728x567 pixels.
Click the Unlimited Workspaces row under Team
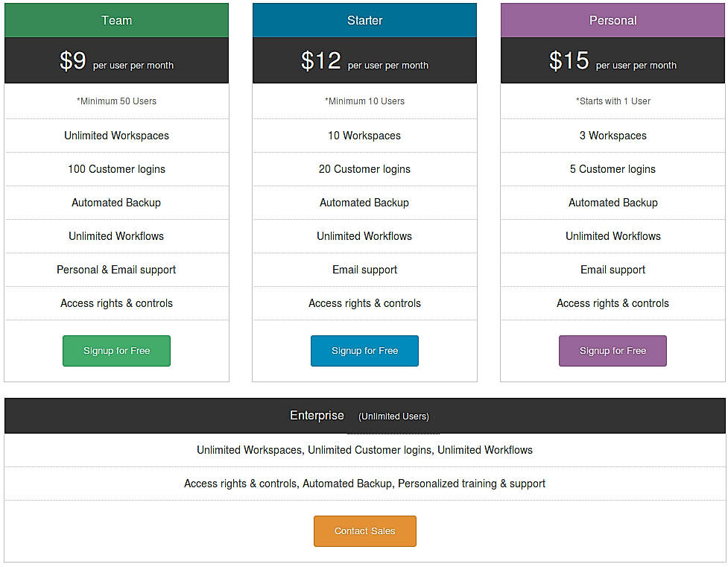(x=116, y=135)
